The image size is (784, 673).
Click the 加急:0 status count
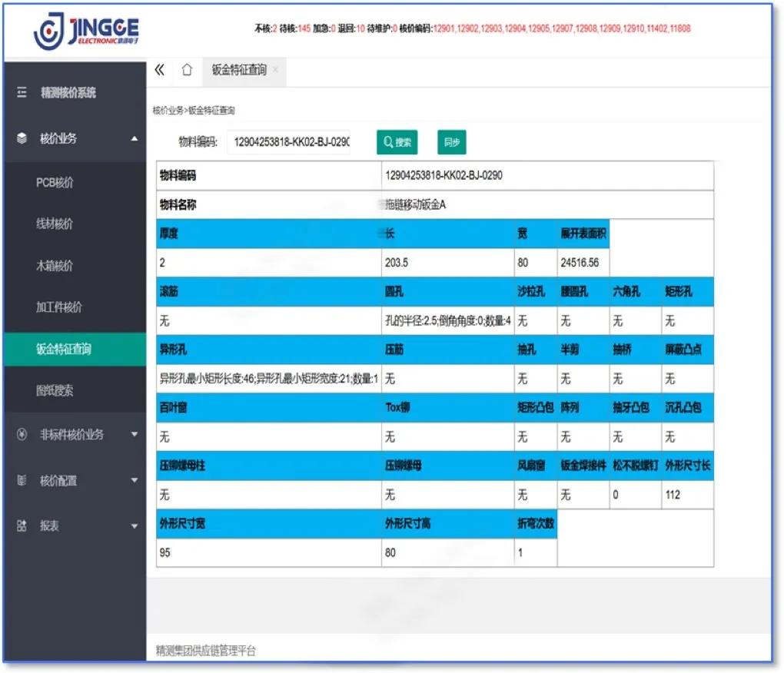[x=324, y=28]
